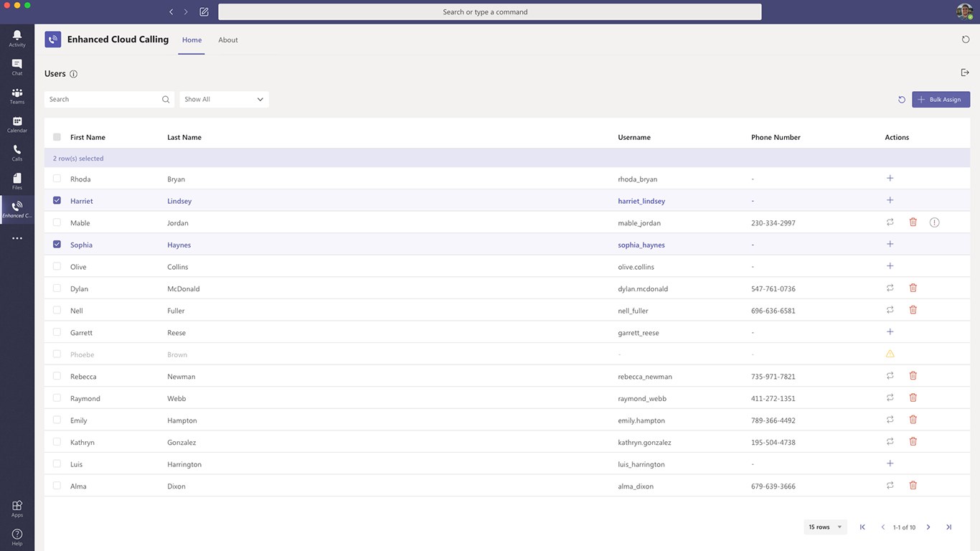Open Help in the sidebar
This screenshot has height=551, width=980.
click(17, 537)
